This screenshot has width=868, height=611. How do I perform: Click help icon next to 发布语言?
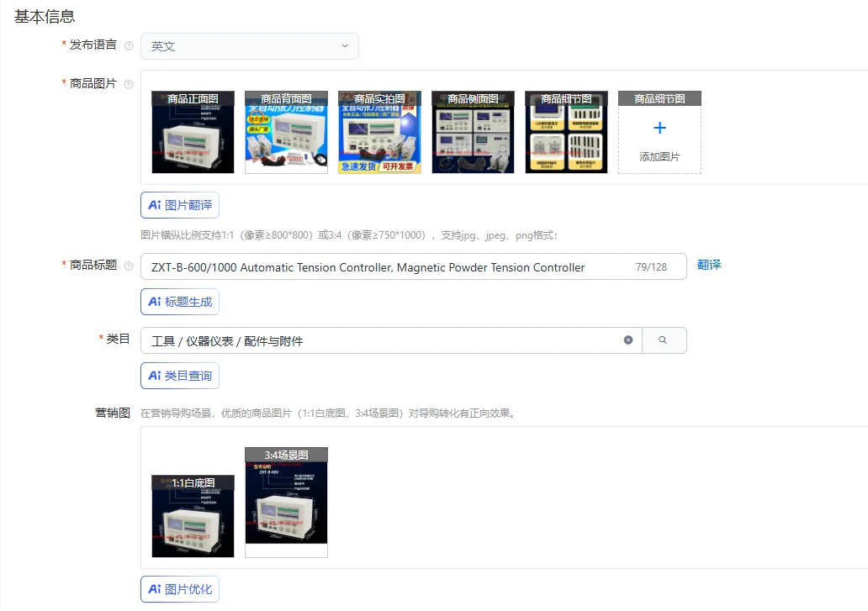point(129,46)
